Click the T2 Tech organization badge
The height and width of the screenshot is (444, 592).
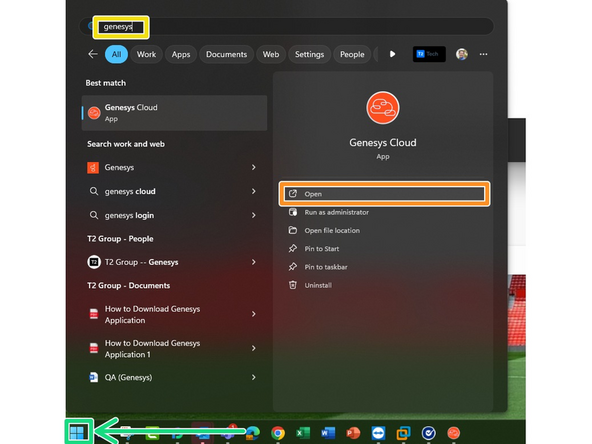pos(429,54)
